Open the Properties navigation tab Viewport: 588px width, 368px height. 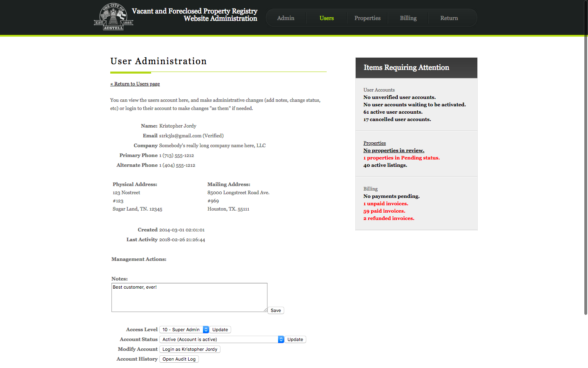pyautogui.click(x=367, y=18)
